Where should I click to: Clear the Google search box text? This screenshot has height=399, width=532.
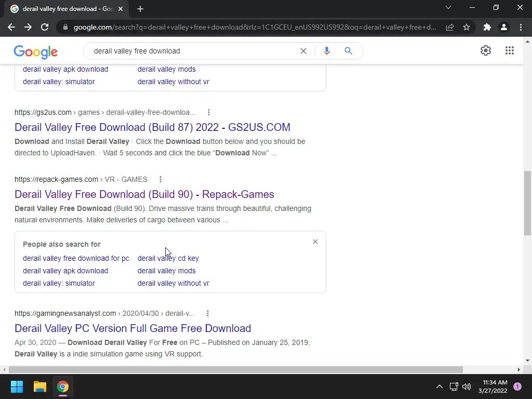click(303, 51)
